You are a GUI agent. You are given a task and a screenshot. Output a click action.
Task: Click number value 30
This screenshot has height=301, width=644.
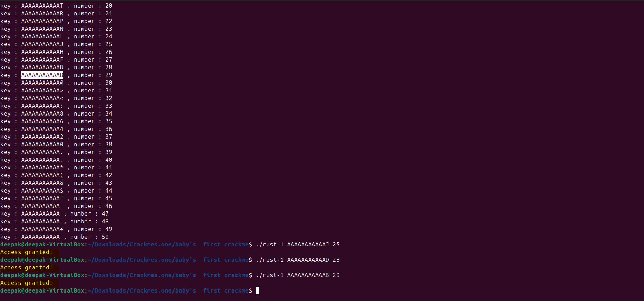[109, 83]
